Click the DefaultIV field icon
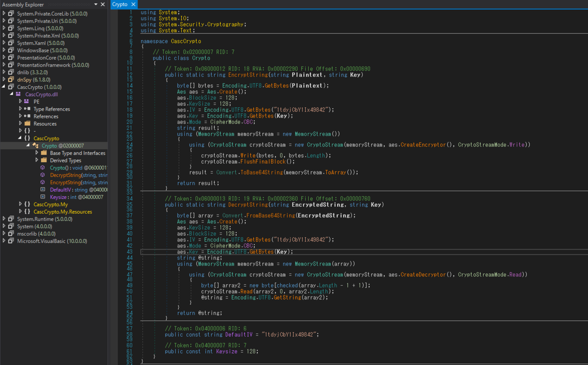Image resolution: width=588 pixels, height=365 pixels. [x=43, y=190]
